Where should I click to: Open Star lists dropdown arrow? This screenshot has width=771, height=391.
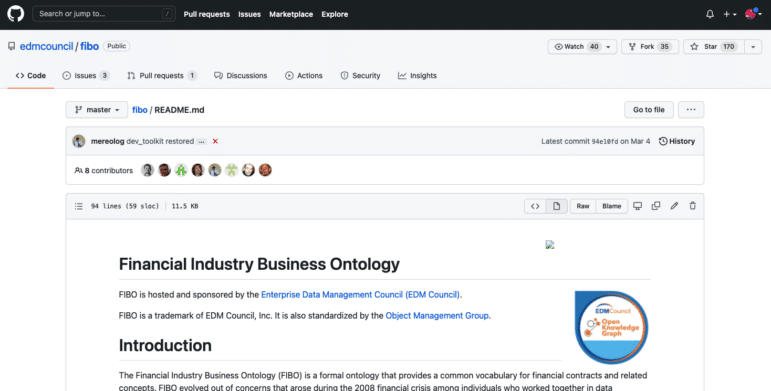(753, 47)
